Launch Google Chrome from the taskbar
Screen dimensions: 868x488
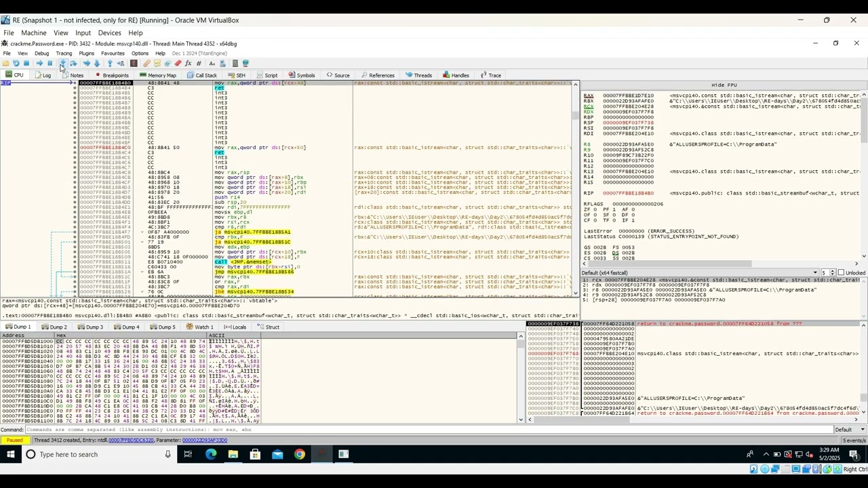[299, 454]
